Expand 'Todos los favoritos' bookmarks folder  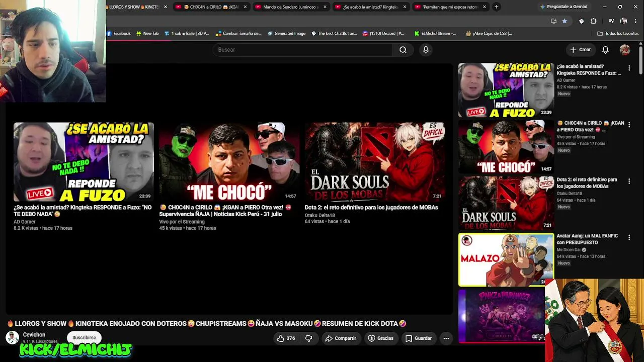pos(618,34)
